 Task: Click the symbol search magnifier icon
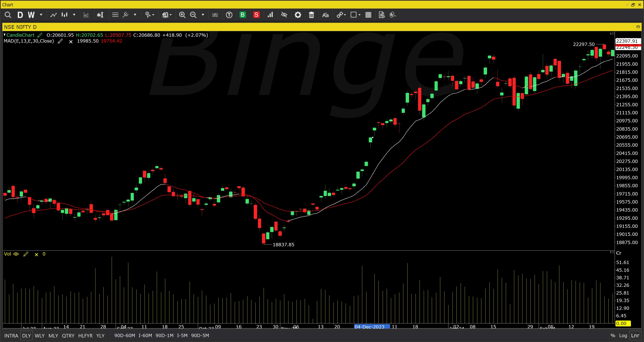tap(8, 15)
